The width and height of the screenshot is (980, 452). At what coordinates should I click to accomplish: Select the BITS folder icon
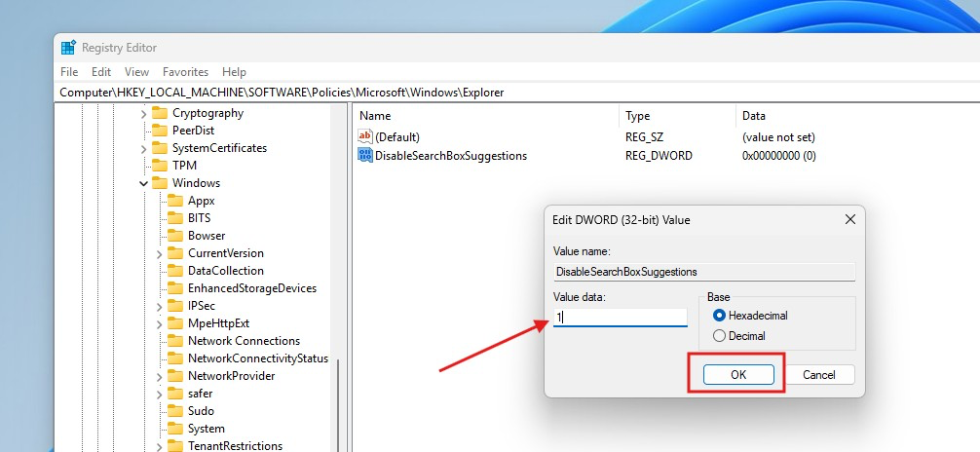click(x=175, y=218)
